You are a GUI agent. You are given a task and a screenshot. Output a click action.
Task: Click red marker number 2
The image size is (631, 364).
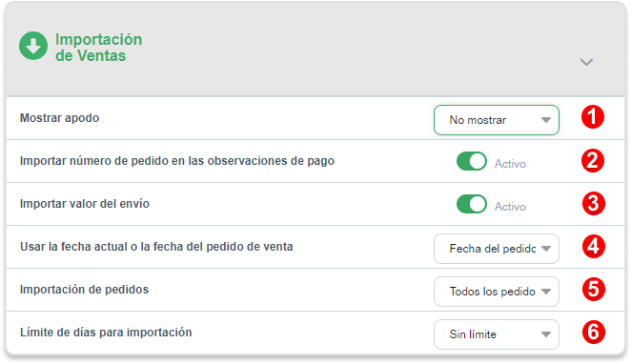pyautogui.click(x=593, y=160)
